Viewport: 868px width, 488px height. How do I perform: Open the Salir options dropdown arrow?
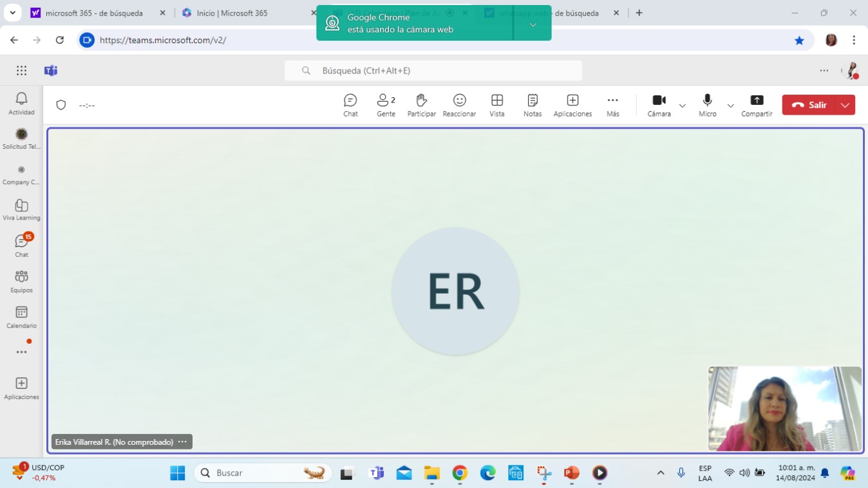coord(845,105)
